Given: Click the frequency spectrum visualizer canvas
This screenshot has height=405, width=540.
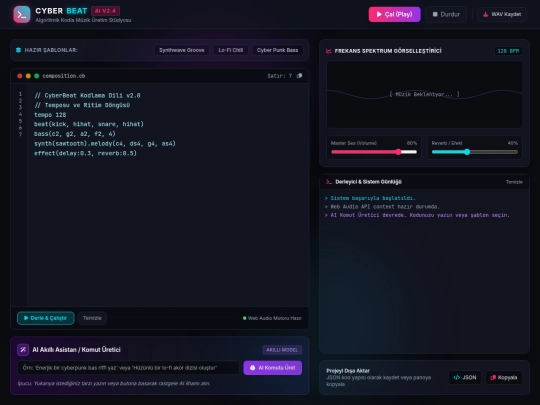Looking at the screenshot, I should tap(424, 95).
